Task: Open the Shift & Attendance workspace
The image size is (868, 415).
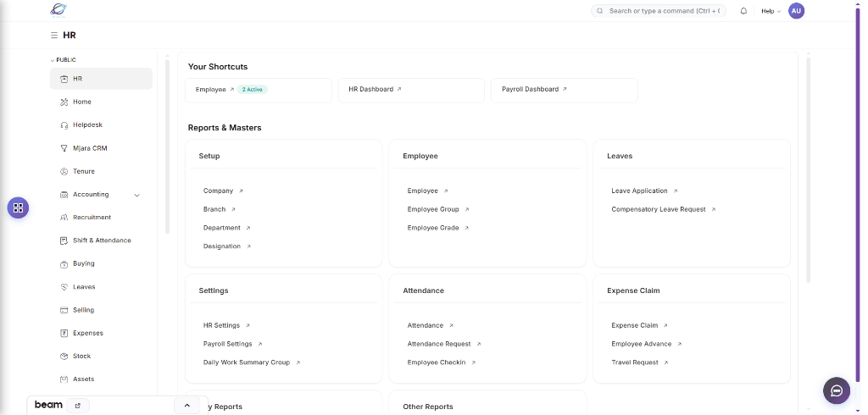Action: pyautogui.click(x=101, y=241)
